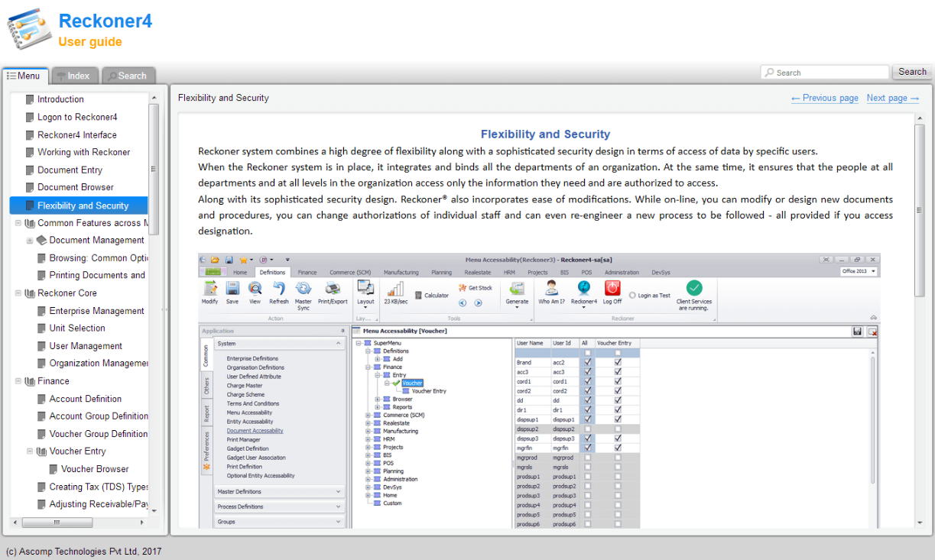Enable the All checkbox for user dispsup2
Screen dimensions: 935x560
(x=587, y=429)
